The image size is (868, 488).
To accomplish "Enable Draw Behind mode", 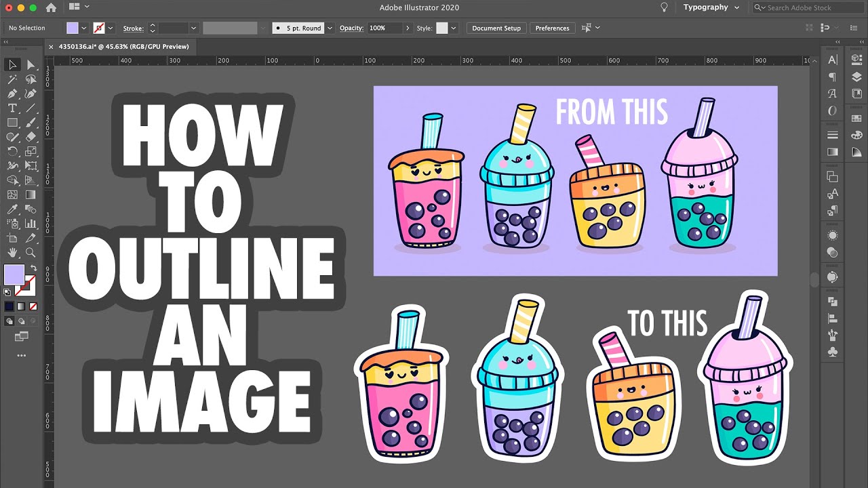I will (21, 321).
